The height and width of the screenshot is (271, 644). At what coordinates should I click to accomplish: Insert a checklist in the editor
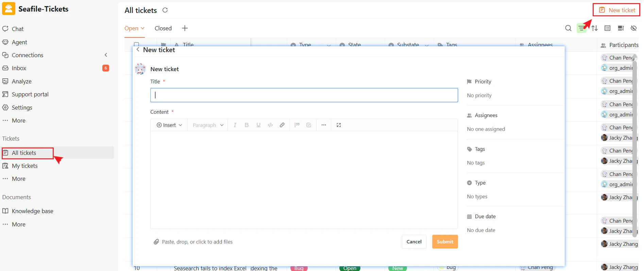click(x=309, y=125)
